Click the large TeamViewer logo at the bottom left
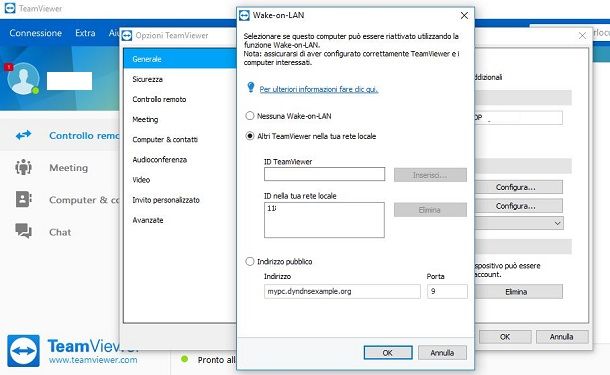The width and height of the screenshot is (610, 375). point(23,351)
